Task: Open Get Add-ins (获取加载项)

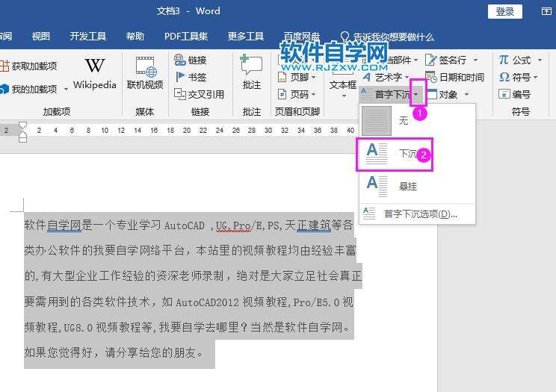Action: coord(29,66)
